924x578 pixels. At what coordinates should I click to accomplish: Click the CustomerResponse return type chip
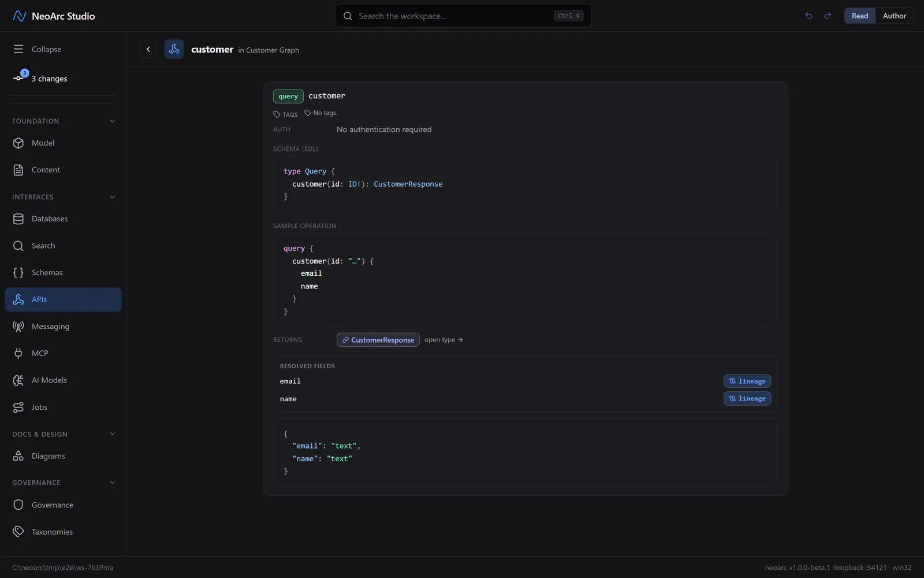coord(378,340)
